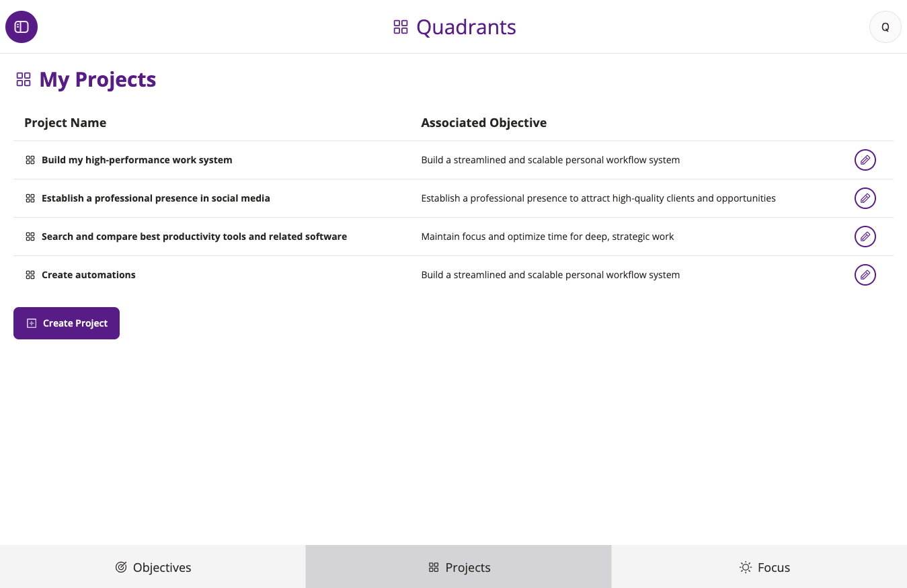Click pencil icon for productivity tools project
Screen dimensions: 907x588
pos(865,237)
